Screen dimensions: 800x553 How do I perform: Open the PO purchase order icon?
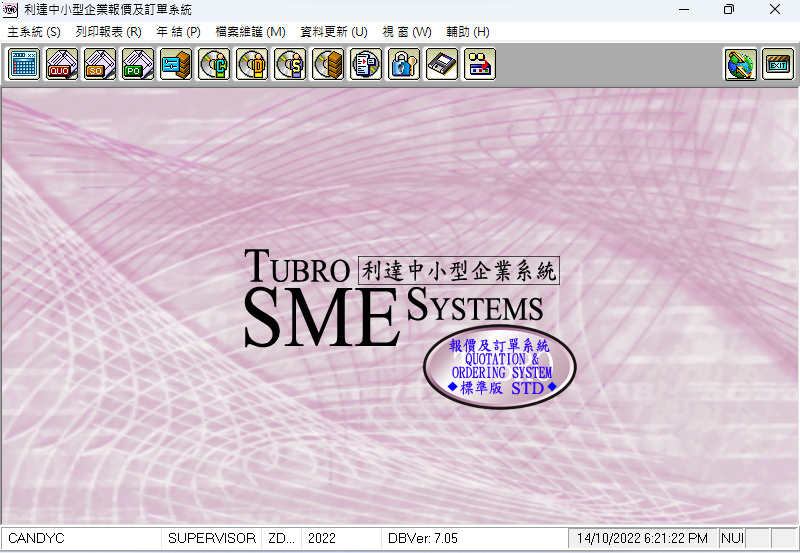pos(138,64)
